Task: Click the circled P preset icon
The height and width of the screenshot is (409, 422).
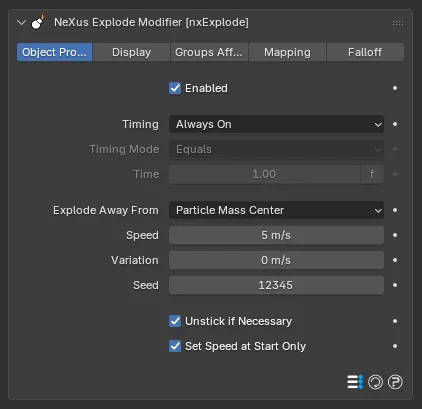Action: point(395,382)
